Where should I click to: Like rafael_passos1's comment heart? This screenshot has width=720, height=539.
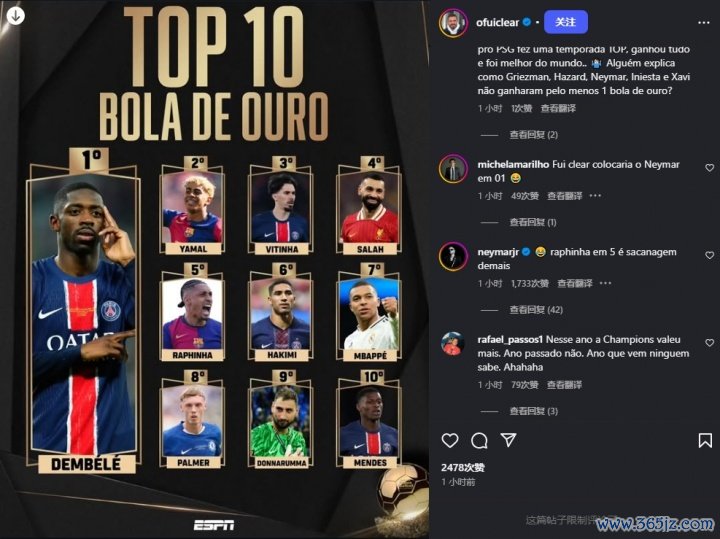709,343
